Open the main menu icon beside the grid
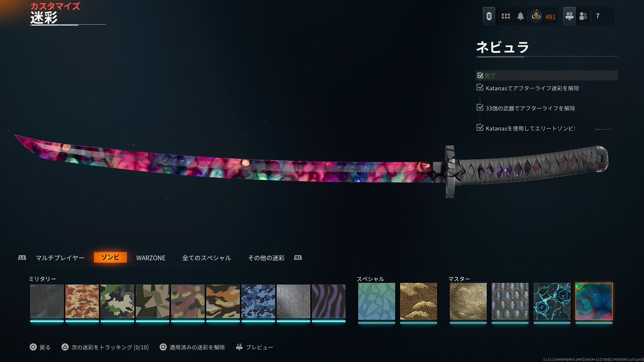Screen dimensions: 644x362 [489, 16]
